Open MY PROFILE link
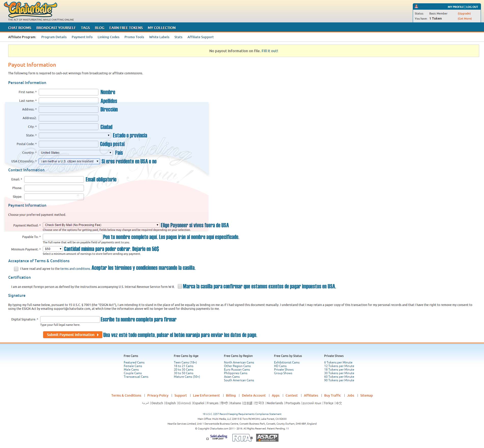 (456, 7)
